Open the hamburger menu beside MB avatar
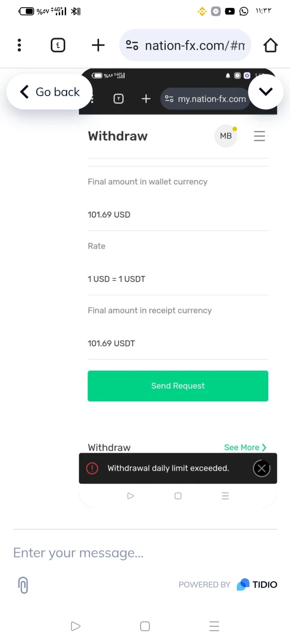This screenshot has width=290, height=644. [260, 136]
